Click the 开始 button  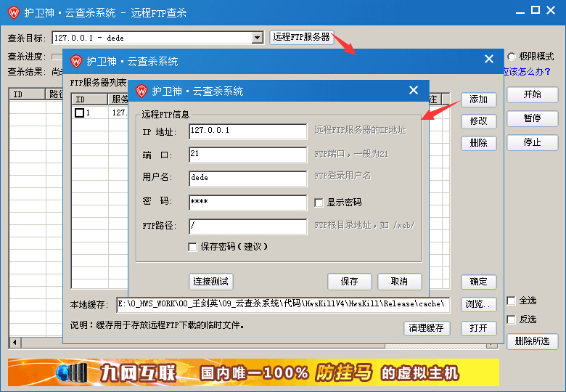[533, 94]
